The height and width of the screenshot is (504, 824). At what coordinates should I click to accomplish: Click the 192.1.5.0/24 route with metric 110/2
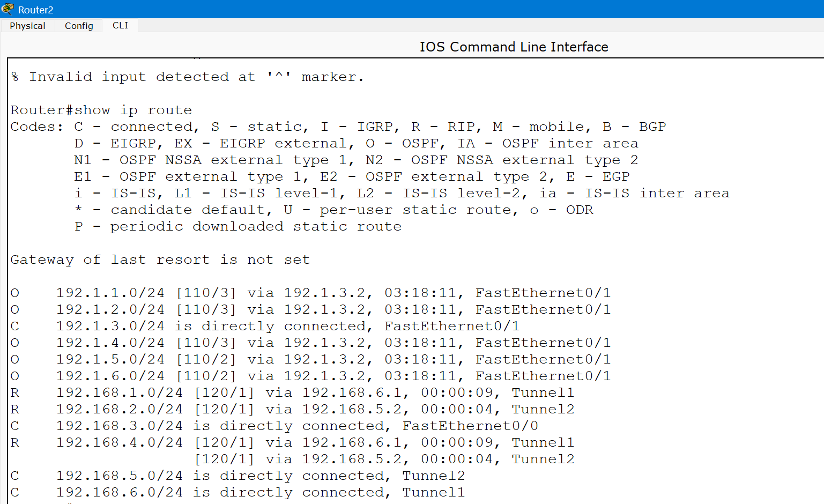310,360
